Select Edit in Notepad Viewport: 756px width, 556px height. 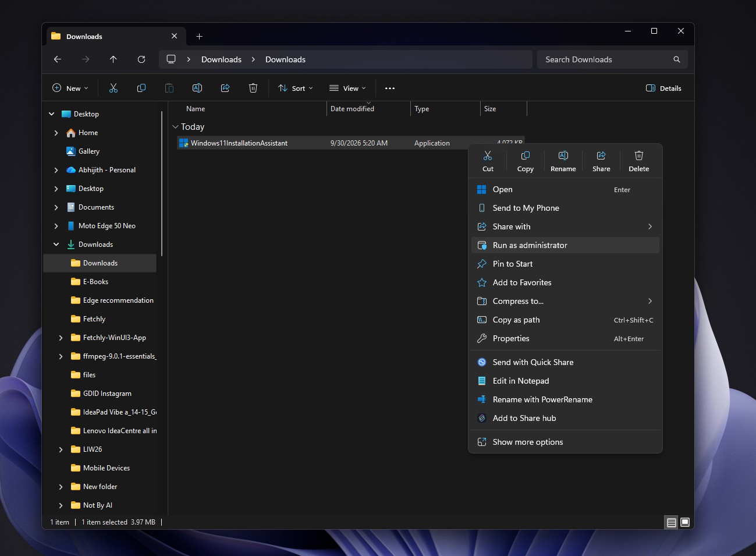tap(565, 381)
